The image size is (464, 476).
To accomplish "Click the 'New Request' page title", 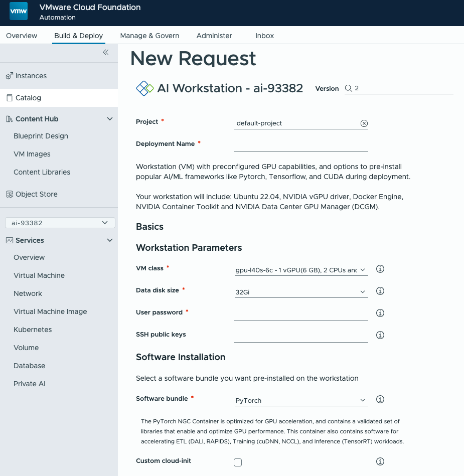I will click(193, 58).
